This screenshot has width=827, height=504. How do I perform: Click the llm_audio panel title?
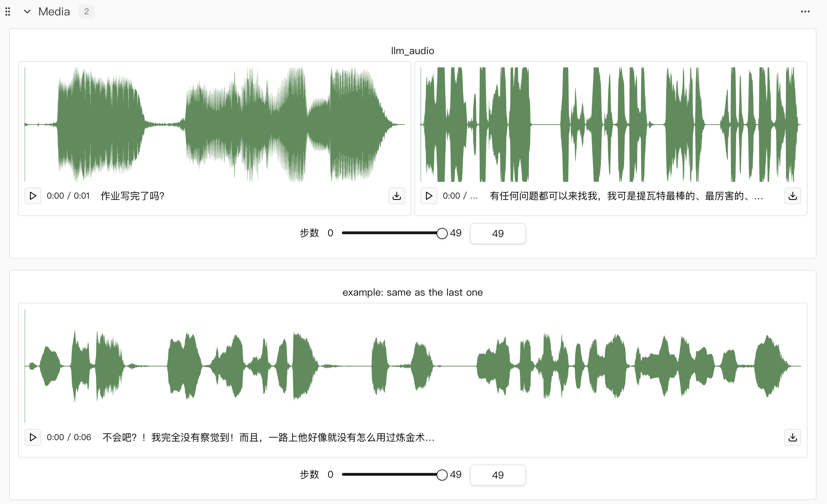coord(412,51)
